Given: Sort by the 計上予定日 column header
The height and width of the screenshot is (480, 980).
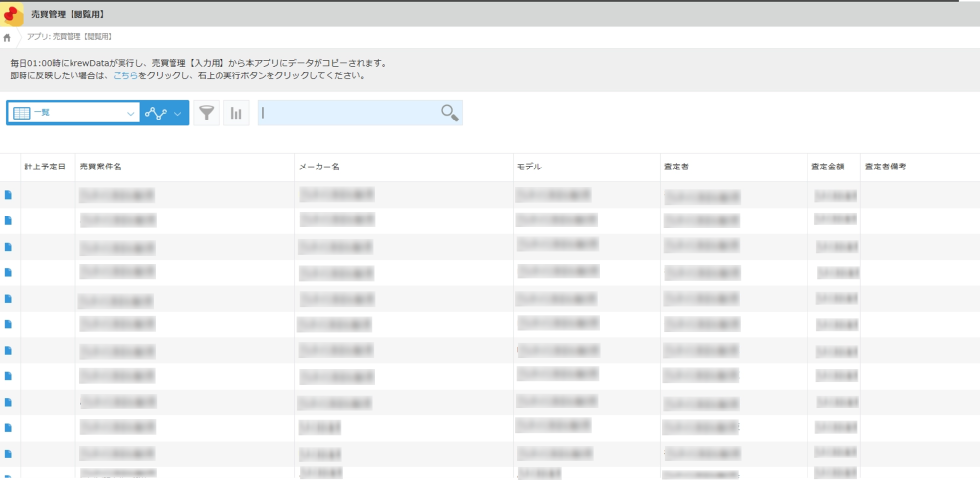Looking at the screenshot, I should click(x=45, y=167).
